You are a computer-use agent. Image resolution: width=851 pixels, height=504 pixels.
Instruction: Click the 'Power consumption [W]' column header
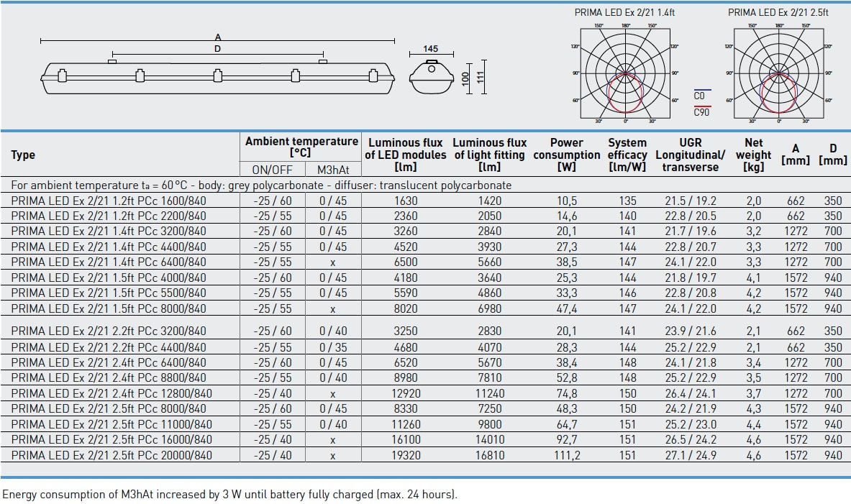(567, 155)
